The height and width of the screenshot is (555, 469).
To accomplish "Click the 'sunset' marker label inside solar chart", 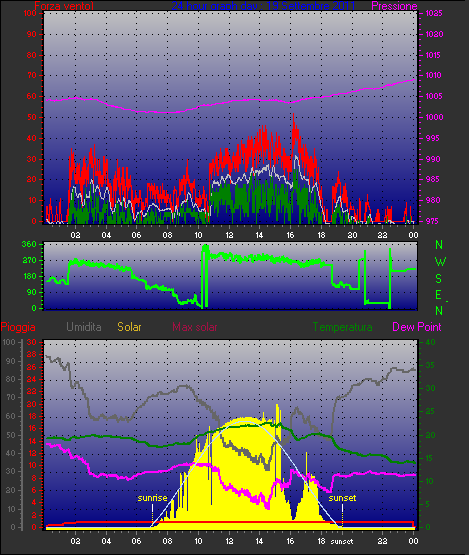I will (x=342, y=498).
